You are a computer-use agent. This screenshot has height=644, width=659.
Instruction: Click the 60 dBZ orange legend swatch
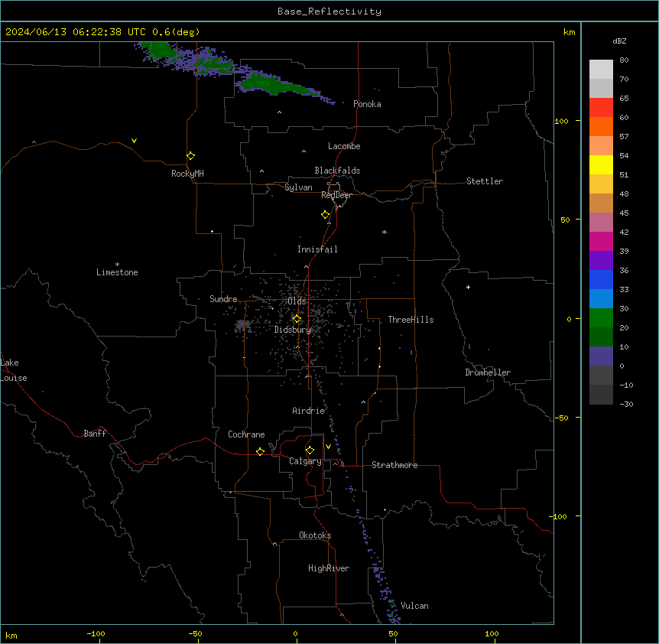click(601, 126)
